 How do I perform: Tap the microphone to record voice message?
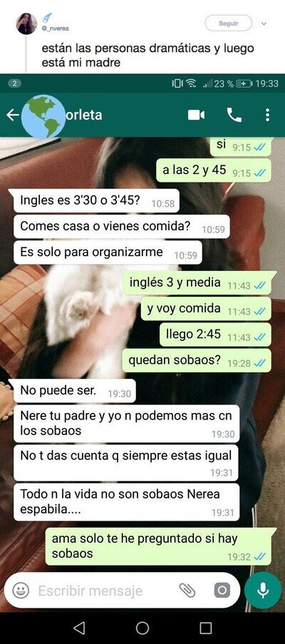pos(262,591)
